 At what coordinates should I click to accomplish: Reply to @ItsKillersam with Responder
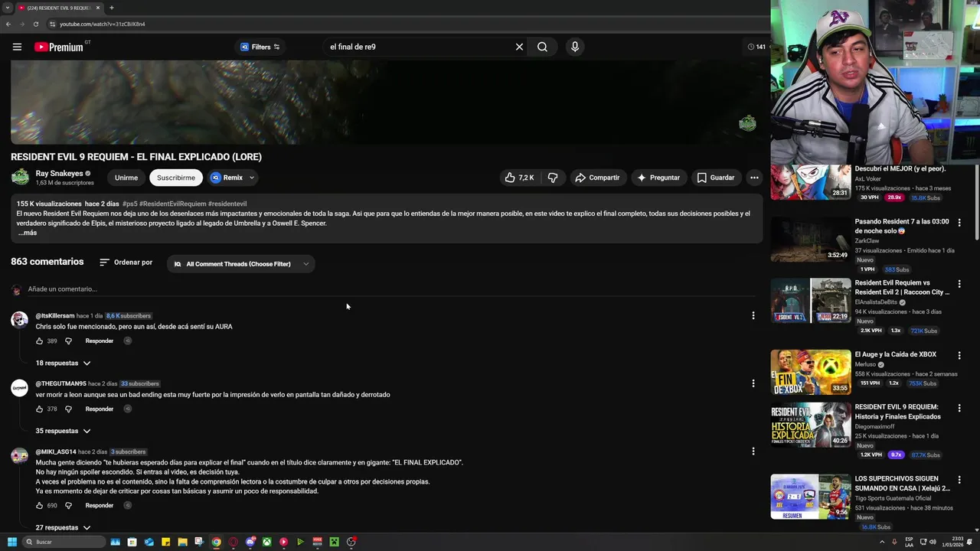tap(100, 341)
